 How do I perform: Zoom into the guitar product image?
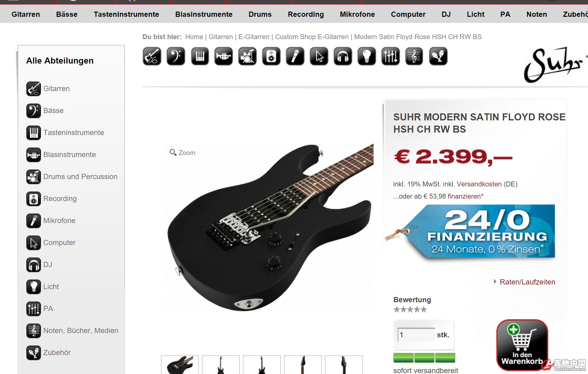(183, 152)
